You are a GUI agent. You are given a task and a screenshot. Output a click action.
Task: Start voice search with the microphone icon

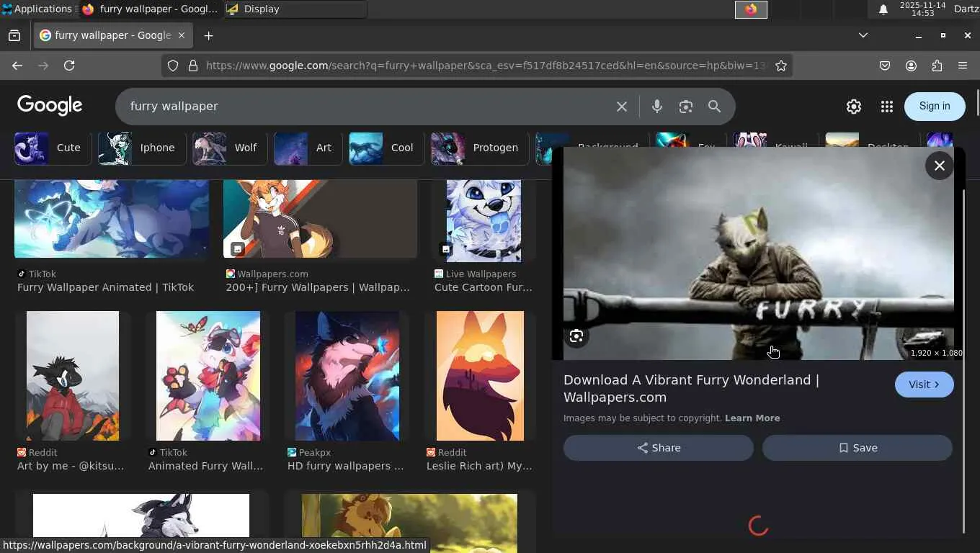pos(657,107)
